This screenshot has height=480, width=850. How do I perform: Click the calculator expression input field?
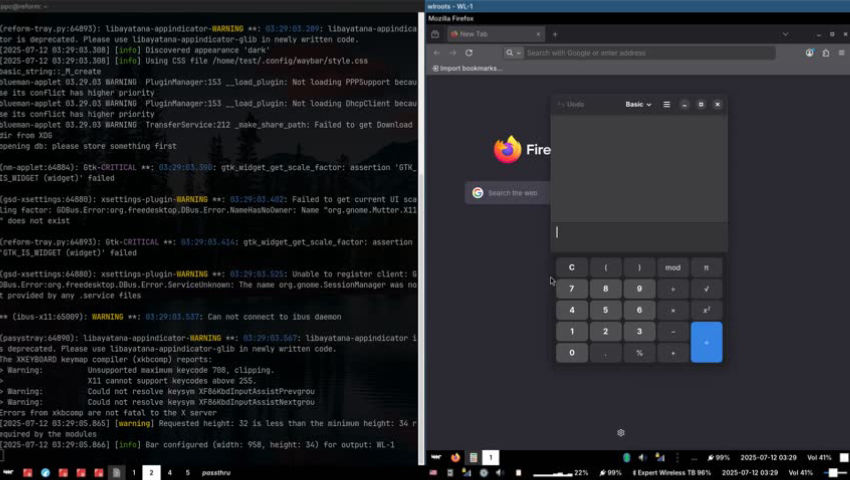point(640,232)
